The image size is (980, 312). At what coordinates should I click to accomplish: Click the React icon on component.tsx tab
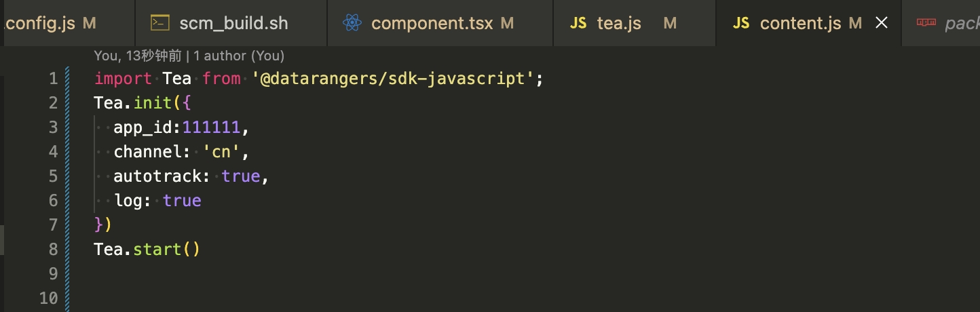click(x=352, y=23)
